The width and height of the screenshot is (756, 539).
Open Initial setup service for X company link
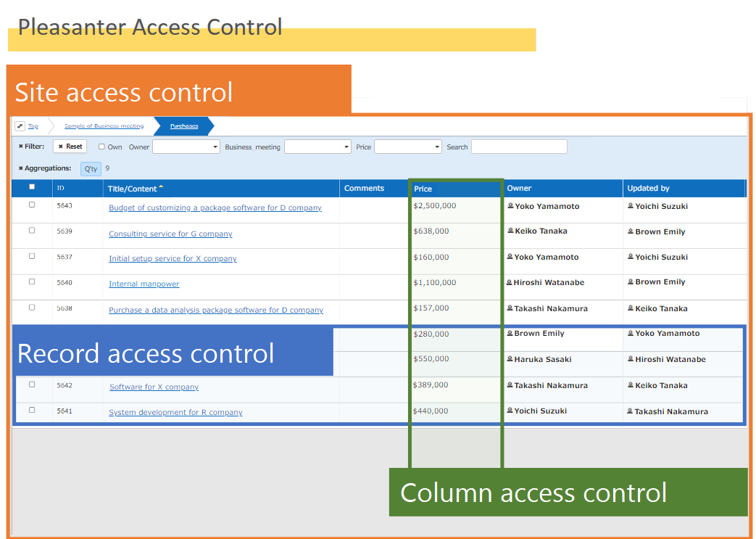pyautogui.click(x=173, y=259)
